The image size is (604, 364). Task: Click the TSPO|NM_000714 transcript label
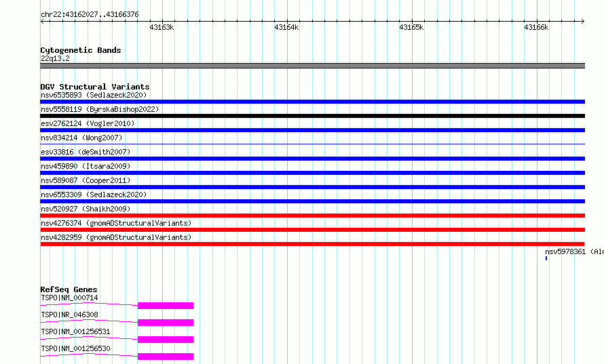69,298
